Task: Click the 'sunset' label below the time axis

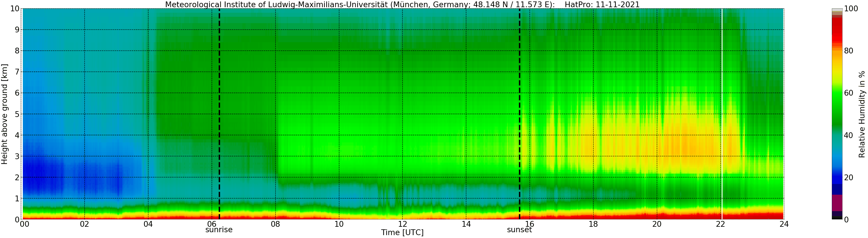Action: [519, 230]
